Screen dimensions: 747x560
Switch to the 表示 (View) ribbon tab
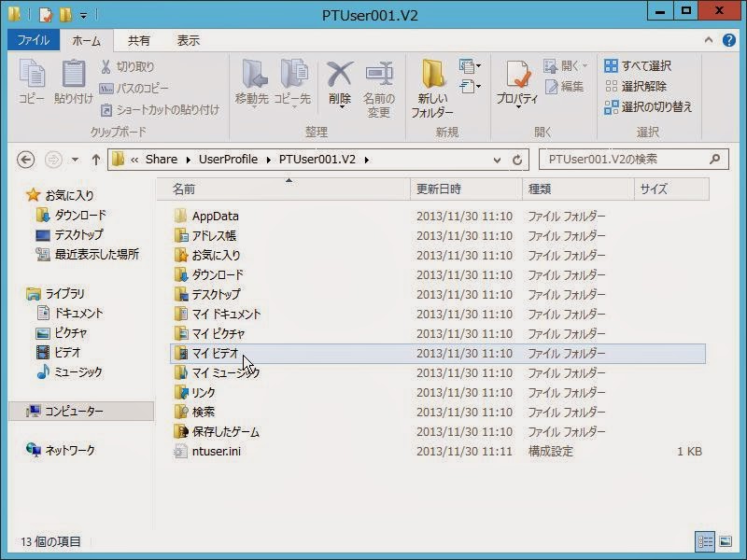coord(189,40)
